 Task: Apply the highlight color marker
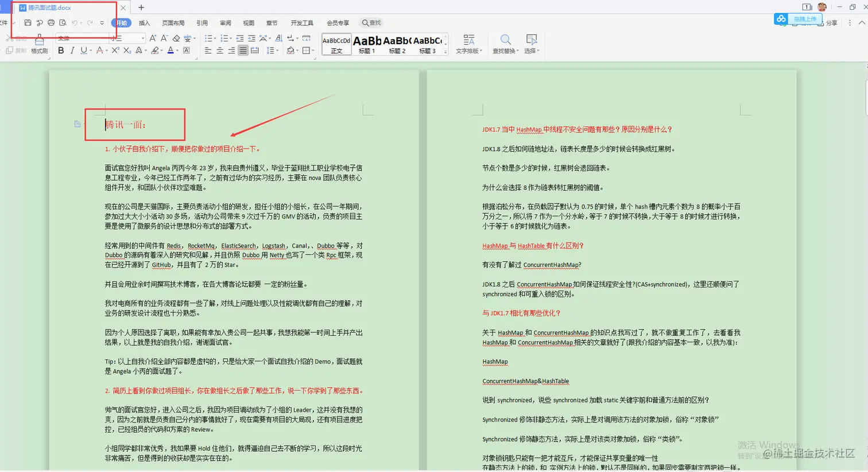(155, 51)
